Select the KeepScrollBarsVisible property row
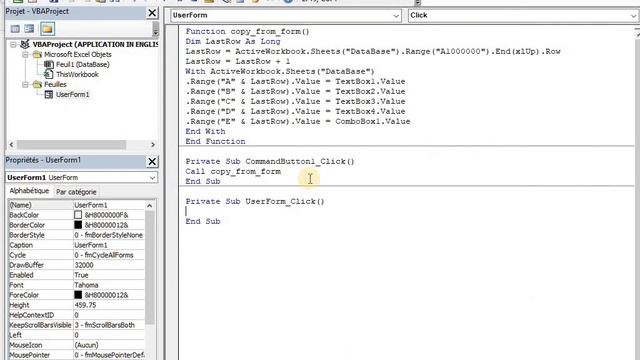This screenshot has height=360, width=640. click(x=76, y=325)
